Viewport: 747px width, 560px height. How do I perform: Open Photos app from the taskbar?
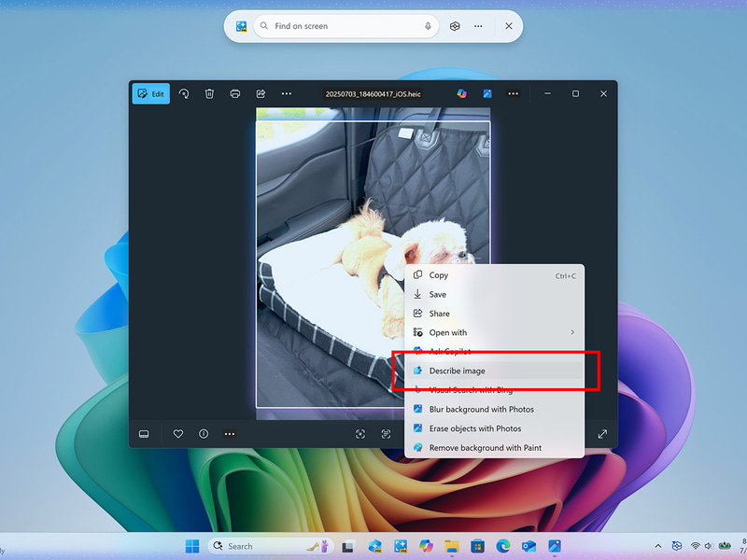555,546
